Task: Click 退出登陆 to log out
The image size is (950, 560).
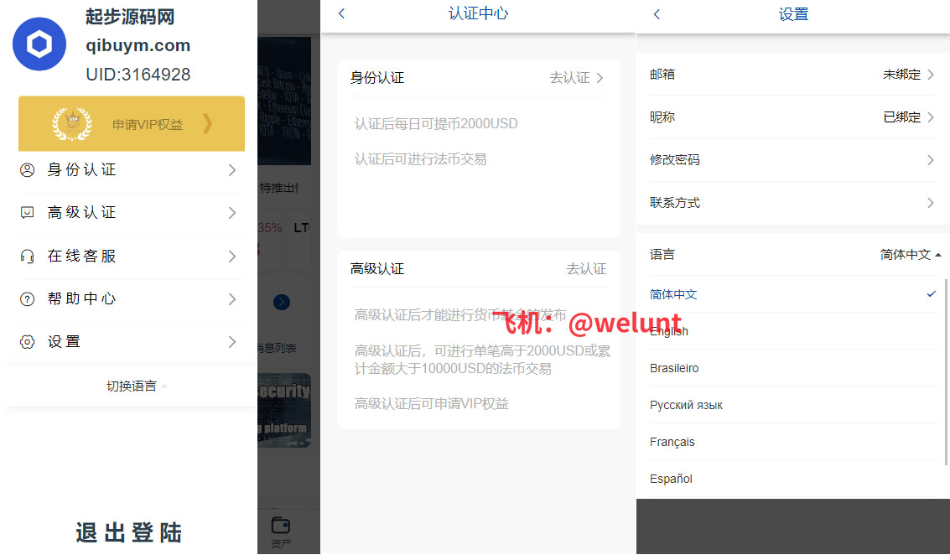Action: click(128, 532)
